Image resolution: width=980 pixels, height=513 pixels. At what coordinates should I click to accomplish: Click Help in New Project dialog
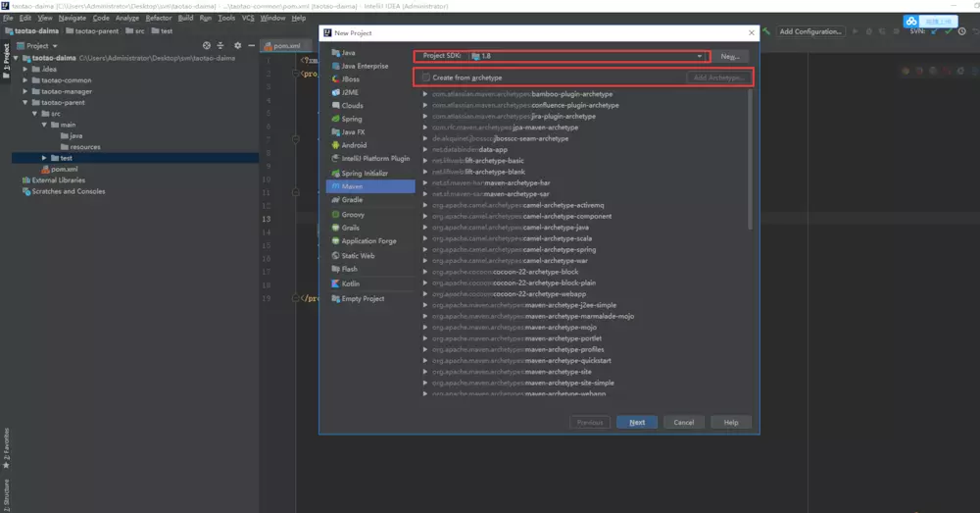(x=731, y=423)
